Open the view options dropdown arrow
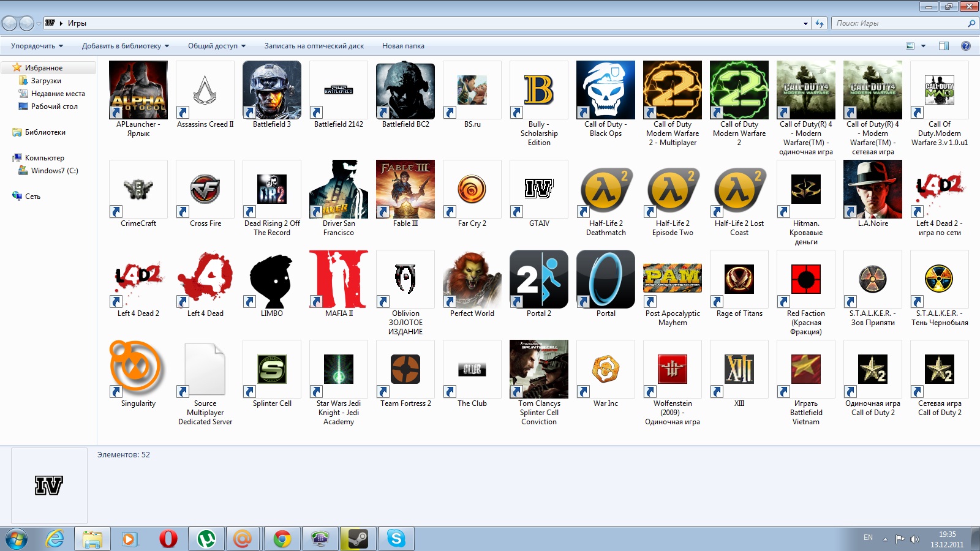This screenshot has width=980, height=551. [923, 46]
